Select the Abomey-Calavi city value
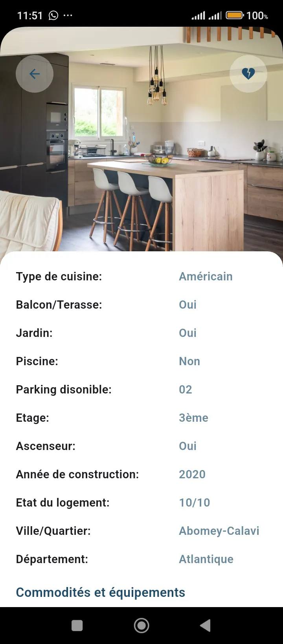The image size is (283, 644). [x=219, y=531]
